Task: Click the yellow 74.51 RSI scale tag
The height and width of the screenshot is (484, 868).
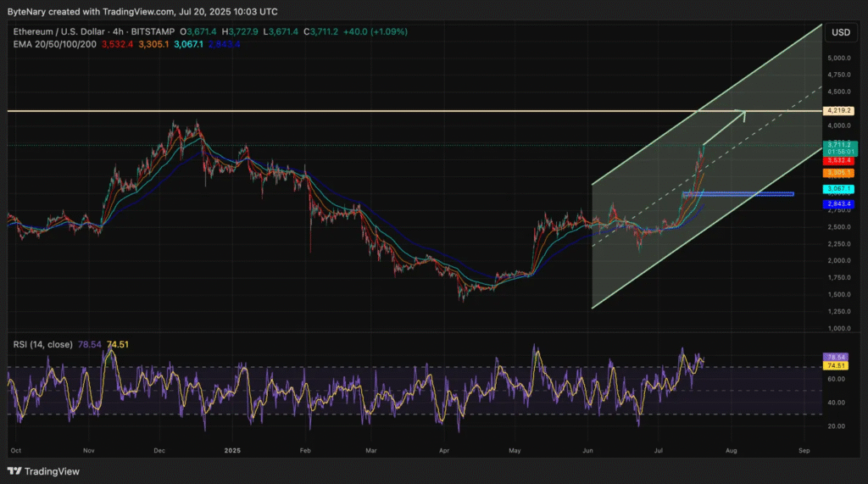Action: pos(838,366)
